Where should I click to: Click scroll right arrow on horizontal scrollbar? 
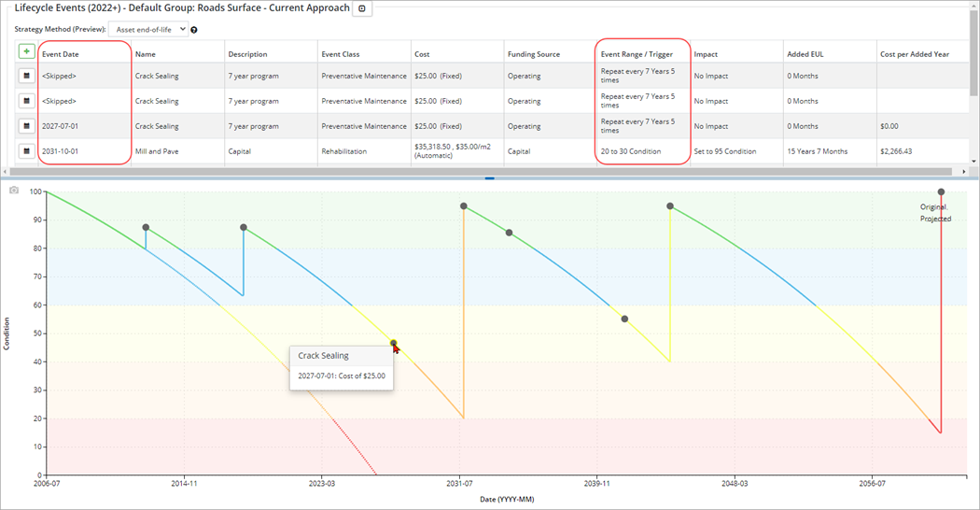click(964, 172)
